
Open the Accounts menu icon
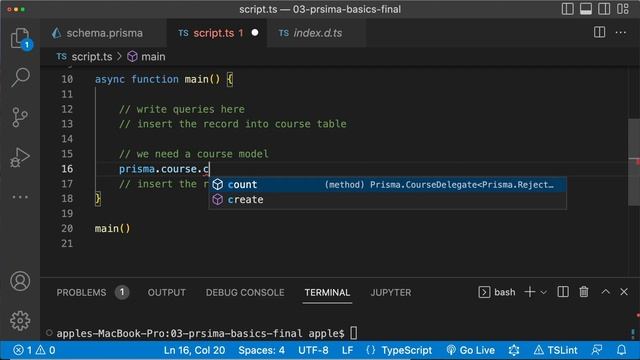[20, 281]
